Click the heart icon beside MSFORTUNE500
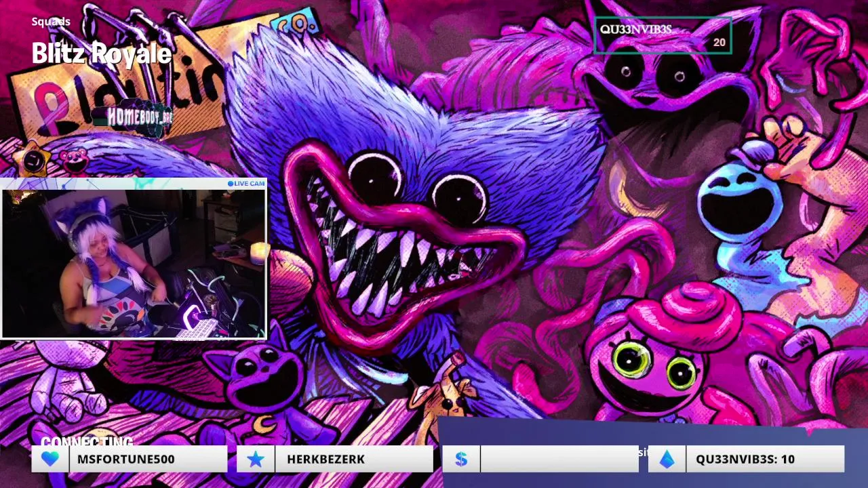This screenshot has height=488, width=868. [x=50, y=459]
